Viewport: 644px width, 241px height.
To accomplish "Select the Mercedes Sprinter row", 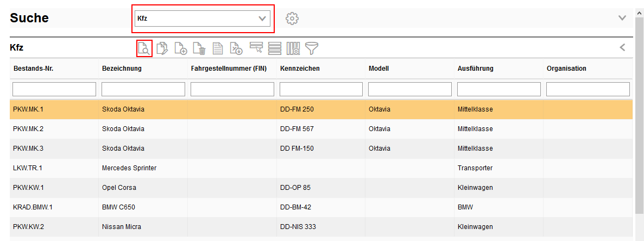I will click(129, 168).
